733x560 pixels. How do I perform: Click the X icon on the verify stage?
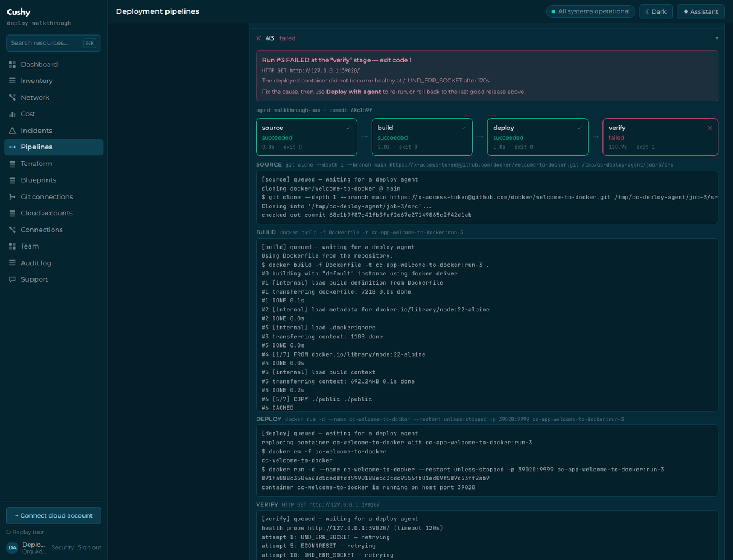[x=710, y=128]
